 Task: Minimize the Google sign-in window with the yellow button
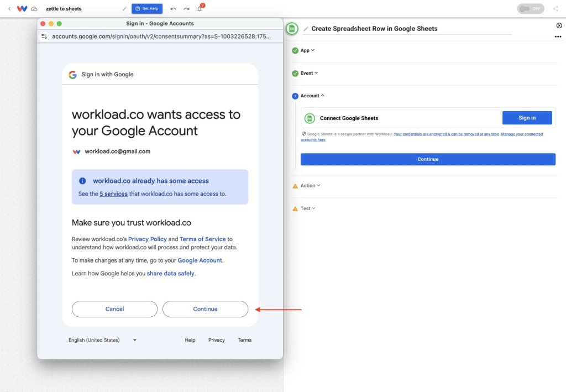51,23
